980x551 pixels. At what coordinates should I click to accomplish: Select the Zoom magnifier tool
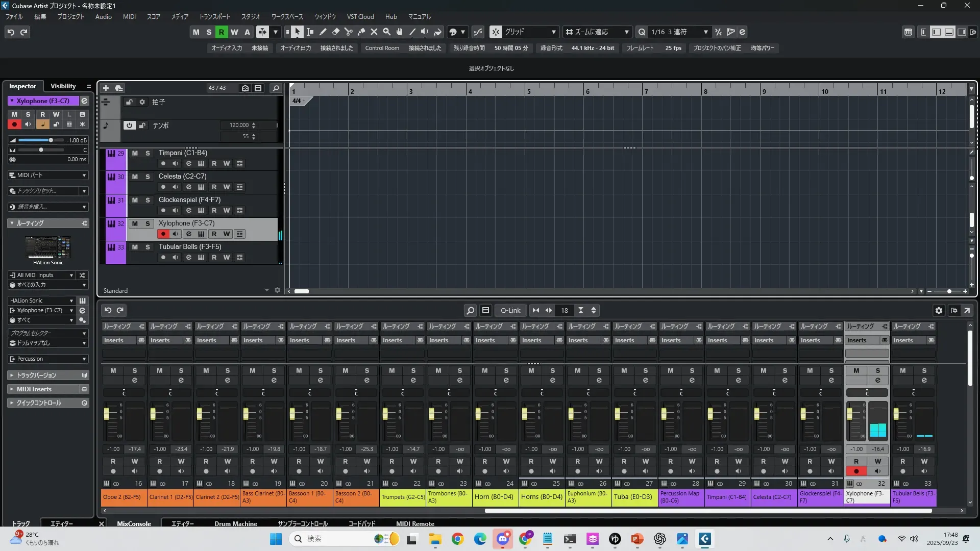(x=387, y=32)
